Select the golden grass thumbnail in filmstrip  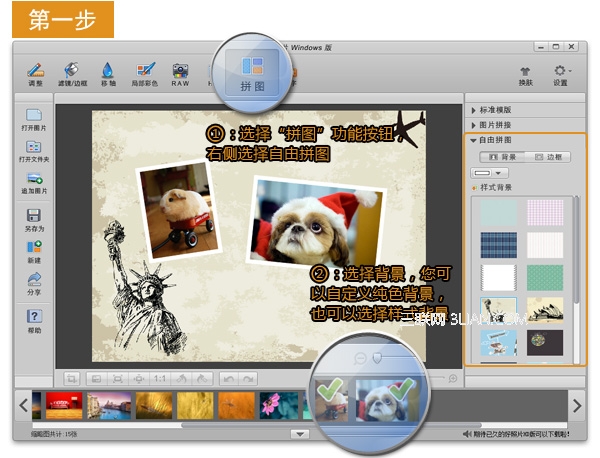[154, 406]
